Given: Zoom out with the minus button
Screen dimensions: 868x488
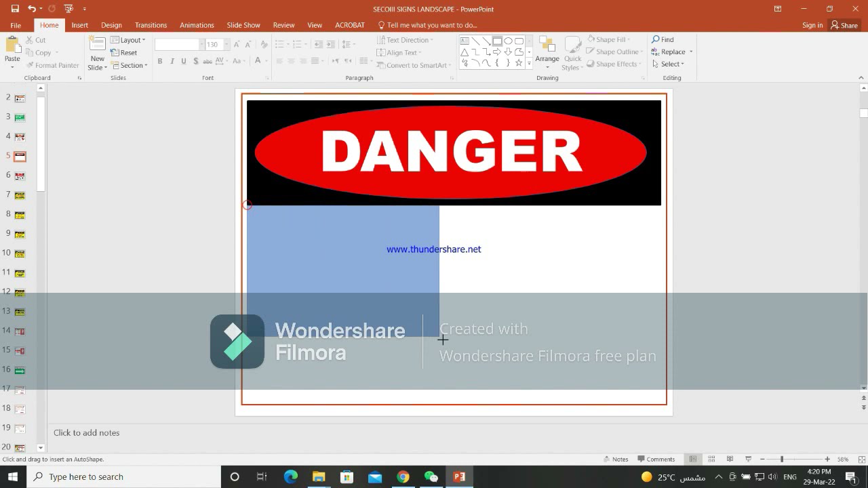Looking at the screenshot, I should click(762, 459).
